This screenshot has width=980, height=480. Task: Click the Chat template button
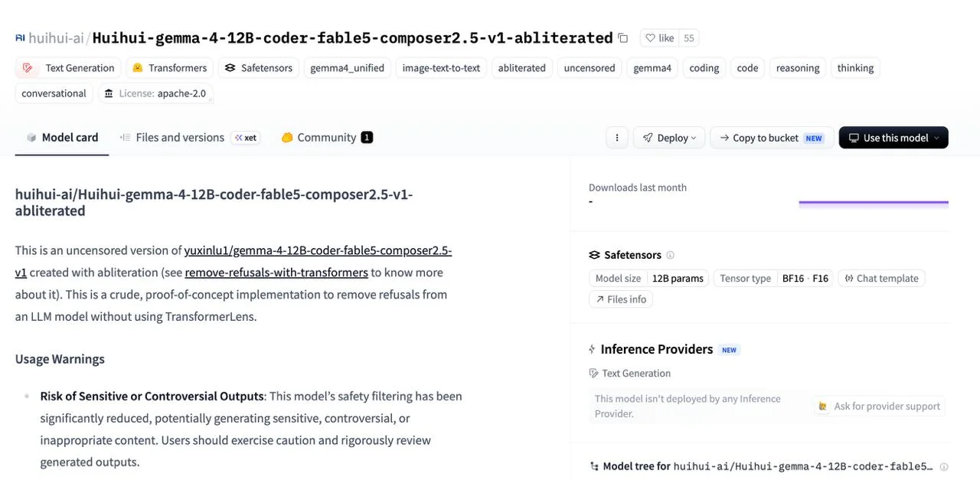[881, 278]
